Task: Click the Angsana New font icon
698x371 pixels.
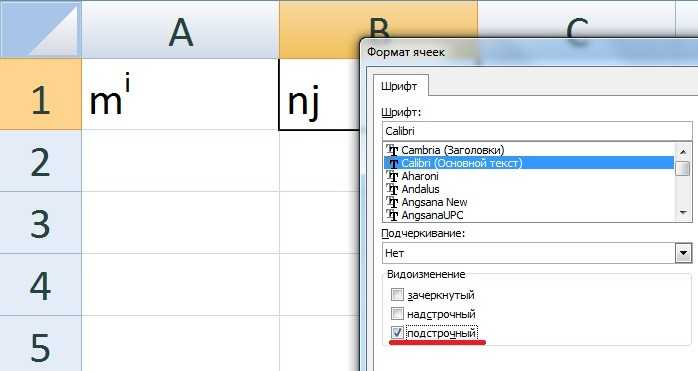Action: [392, 202]
